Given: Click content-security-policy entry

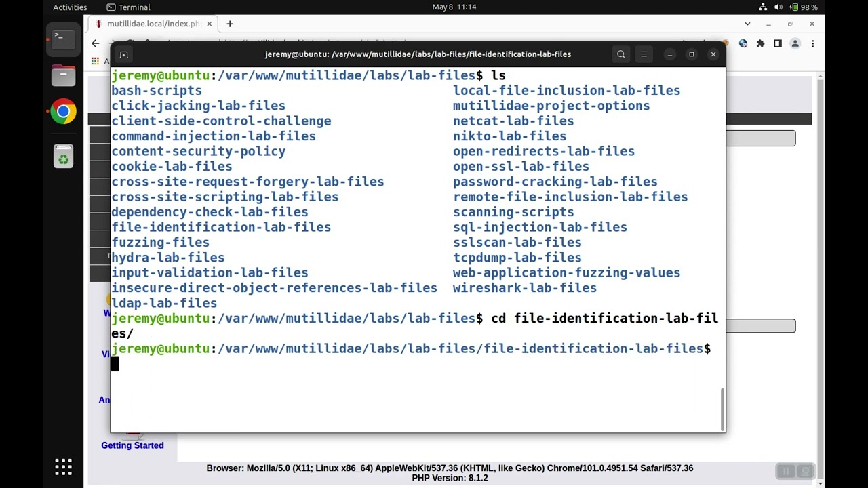Looking at the screenshot, I should (198, 151).
